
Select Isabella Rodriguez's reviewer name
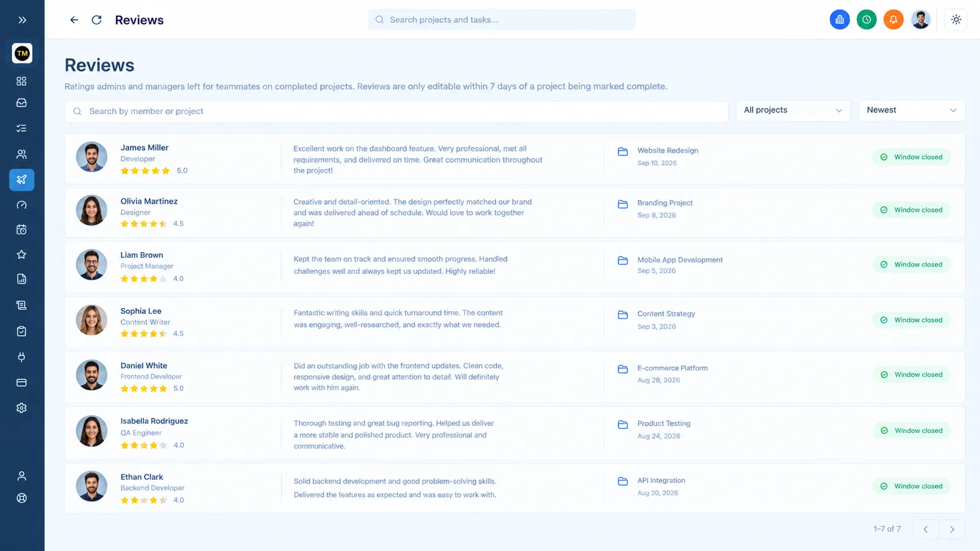[154, 421]
